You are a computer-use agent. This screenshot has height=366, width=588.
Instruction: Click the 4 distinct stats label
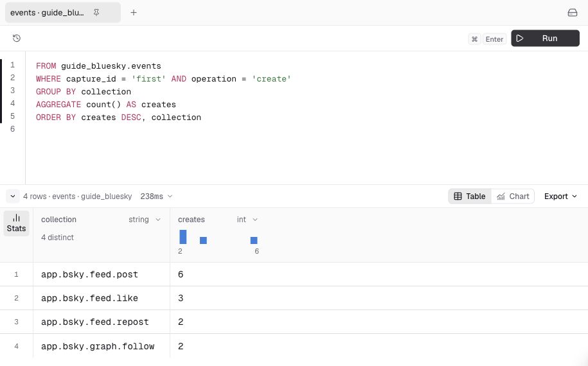pos(57,238)
